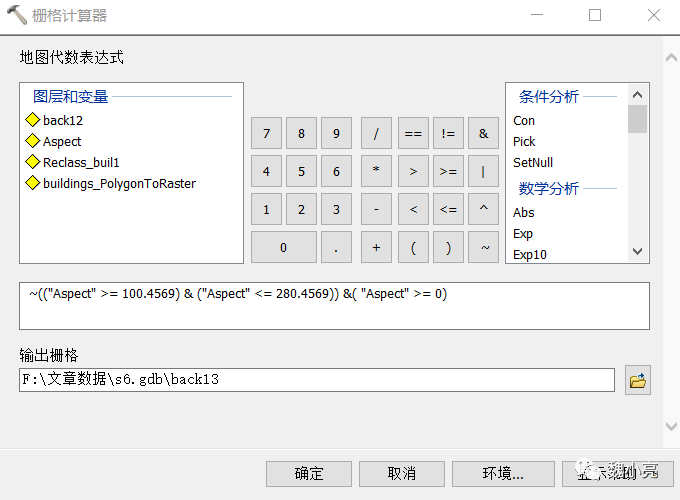This screenshot has height=500, width=680.
Task: Click the number 2 button
Action: pos(301,209)
